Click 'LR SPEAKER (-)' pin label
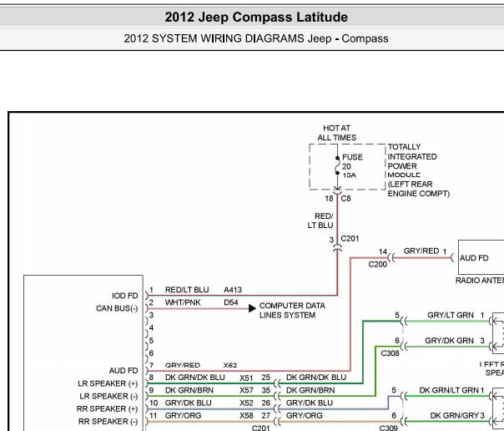504x431 pixels. click(x=108, y=396)
